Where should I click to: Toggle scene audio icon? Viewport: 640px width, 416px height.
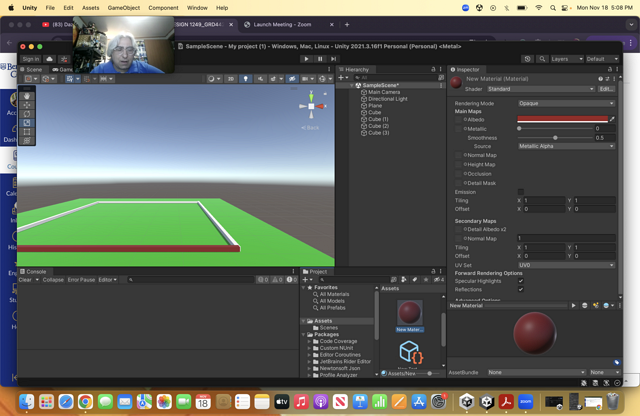260,79
